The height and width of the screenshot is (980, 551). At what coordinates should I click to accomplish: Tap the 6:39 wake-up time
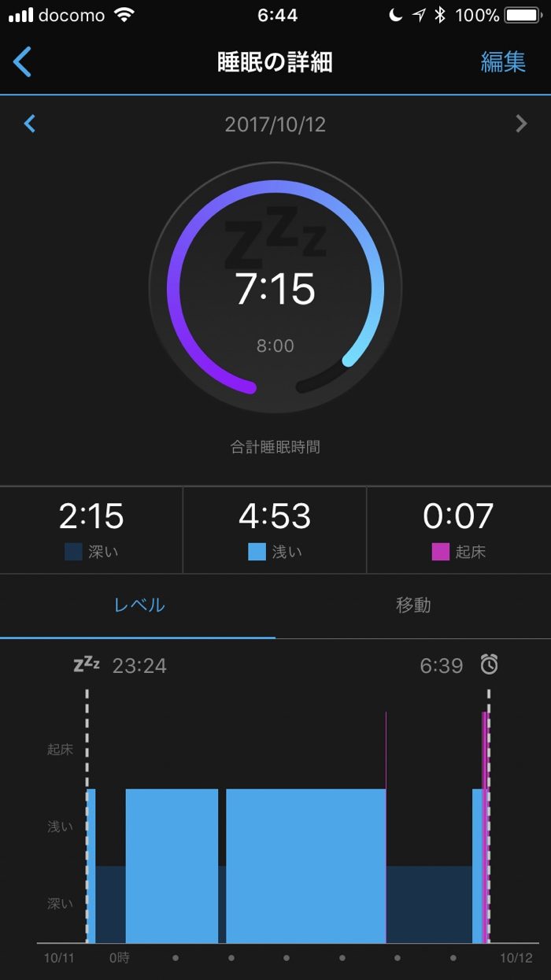tap(442, 666)
